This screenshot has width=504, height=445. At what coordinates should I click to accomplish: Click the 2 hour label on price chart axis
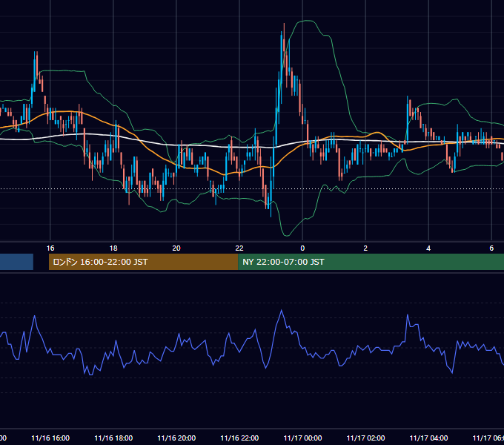pyautogui.click(x=365, y=248)
